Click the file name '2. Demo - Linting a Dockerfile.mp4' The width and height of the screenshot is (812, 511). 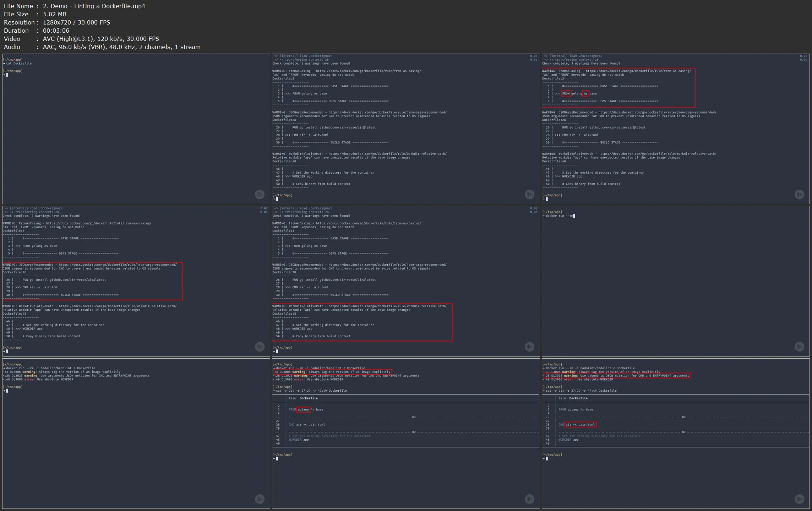click(x=94, y=6)
